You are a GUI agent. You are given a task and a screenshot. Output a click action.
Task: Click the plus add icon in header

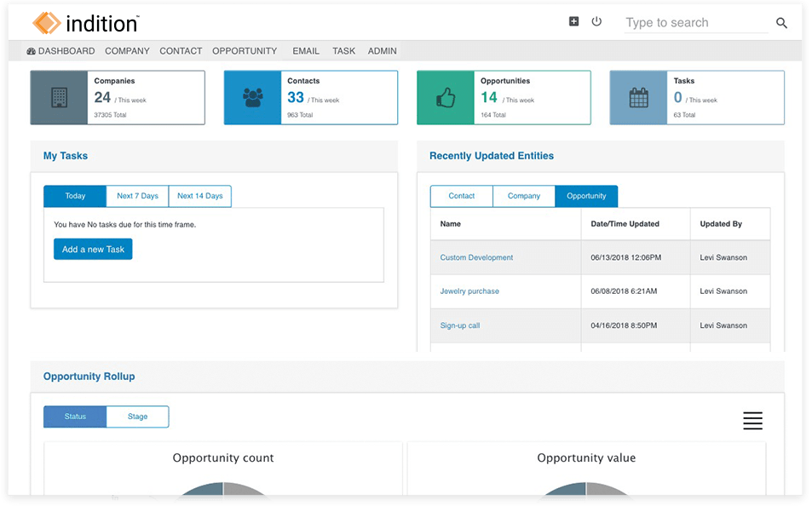coord(573,21)
